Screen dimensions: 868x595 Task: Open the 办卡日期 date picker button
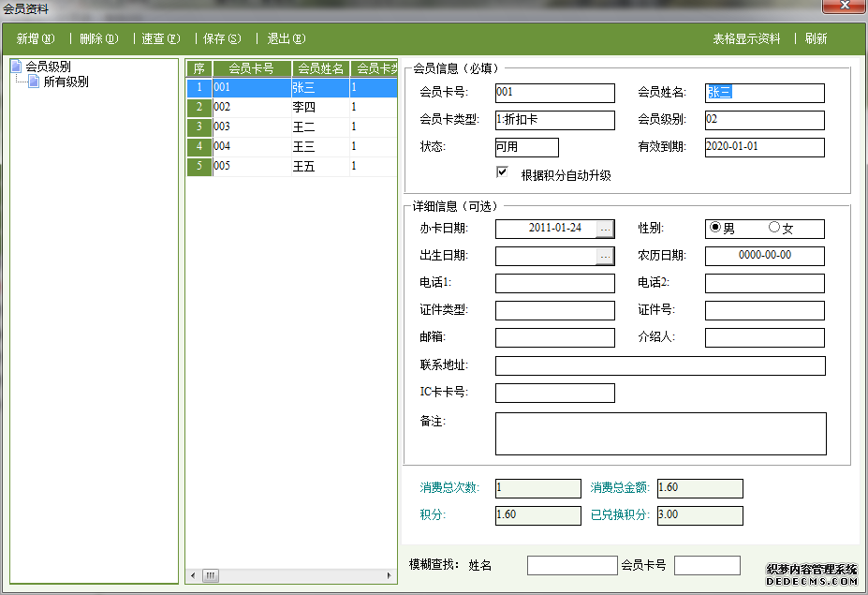click(x=605, y=228)
